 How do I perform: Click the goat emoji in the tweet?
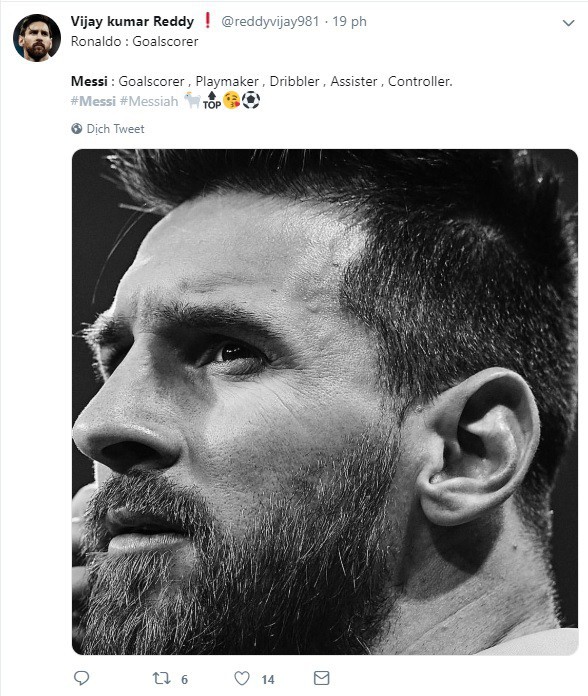193,100
